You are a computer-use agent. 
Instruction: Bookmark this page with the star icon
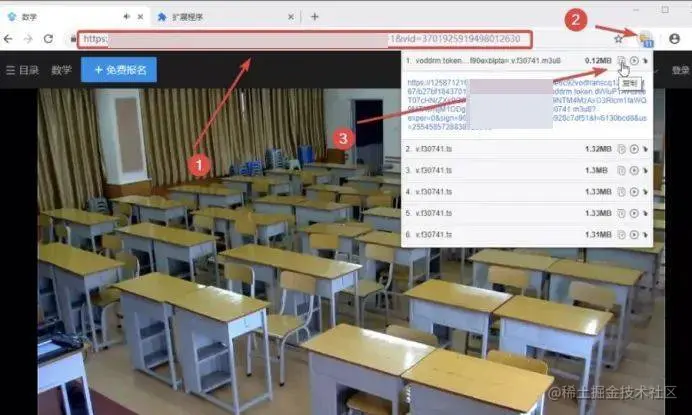coord(618,39)
